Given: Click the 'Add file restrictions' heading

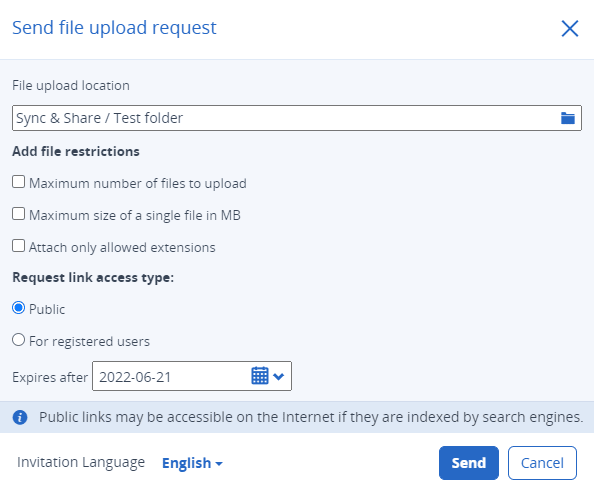Looking at the screenshot, I should click(x=76, y=152).
